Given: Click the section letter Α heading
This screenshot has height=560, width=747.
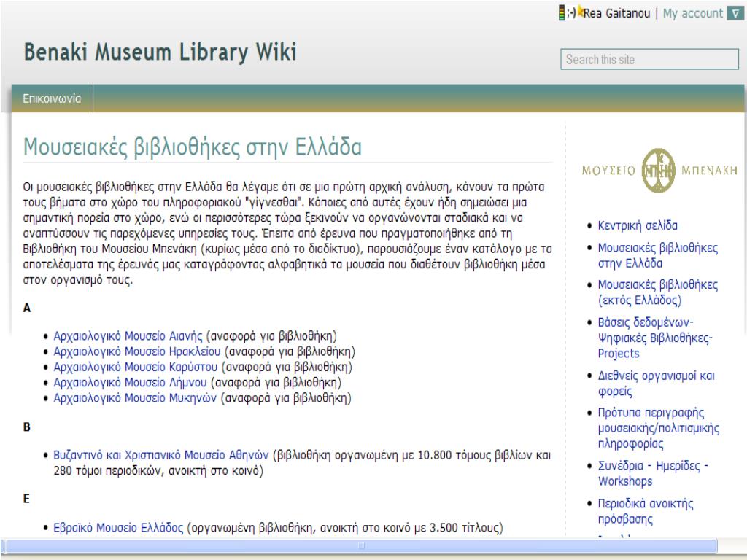Looking at the screenshot, I should [27, 308].
